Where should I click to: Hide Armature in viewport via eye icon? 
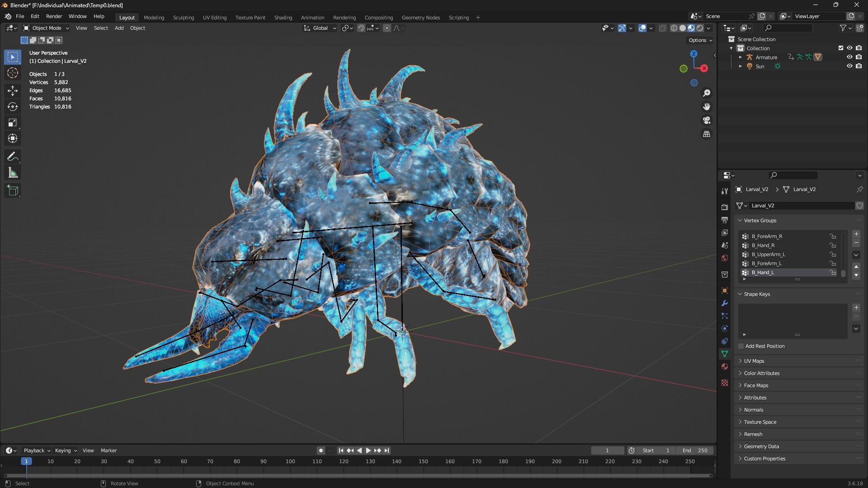849,57
